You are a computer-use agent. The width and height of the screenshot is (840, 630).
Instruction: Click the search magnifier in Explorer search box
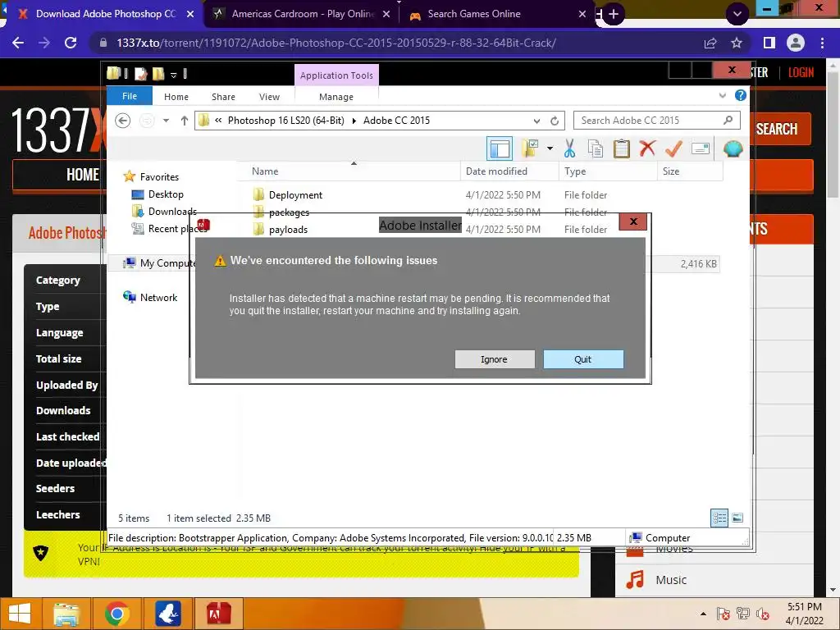pyautogui.click(x=728, y=120)
